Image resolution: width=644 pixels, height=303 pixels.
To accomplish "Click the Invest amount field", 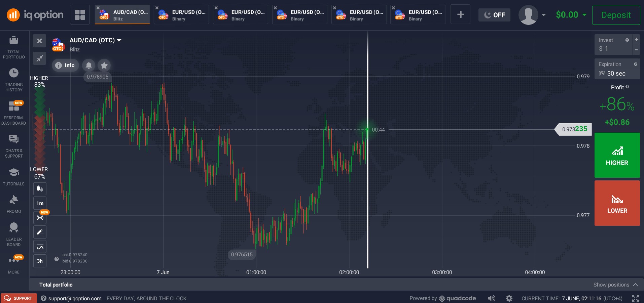I will [613, 45].
